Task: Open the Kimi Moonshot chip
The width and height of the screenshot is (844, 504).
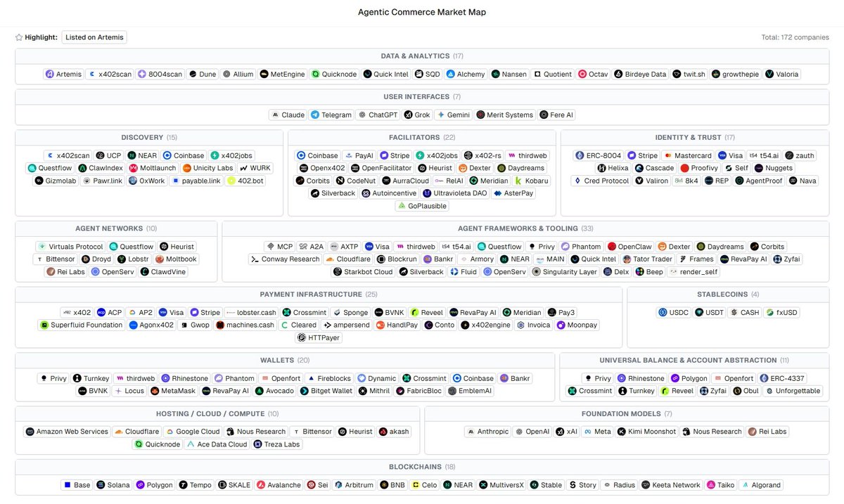Action: pyautogui.click(x=647, y=432)
